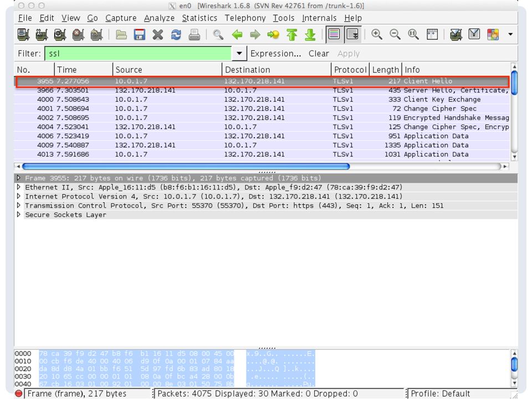
Task: Zoom in on packet text
Action: [x=377, y=34]
